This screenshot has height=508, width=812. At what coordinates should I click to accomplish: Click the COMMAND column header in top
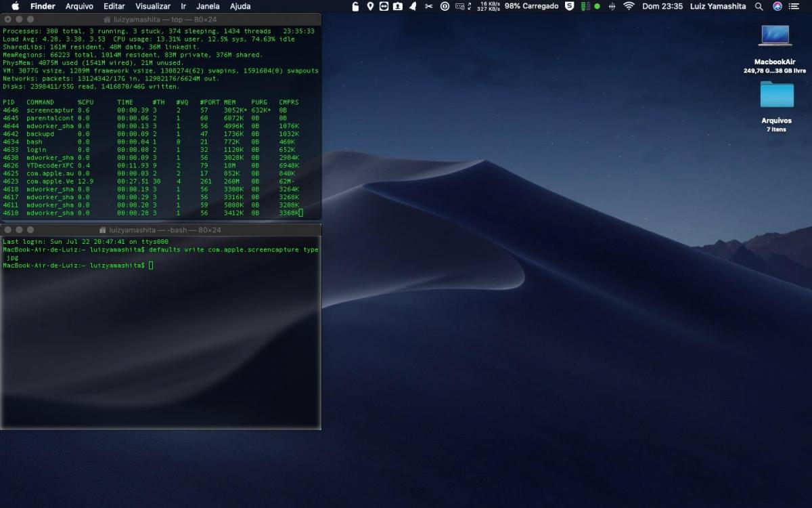[40, 102]
